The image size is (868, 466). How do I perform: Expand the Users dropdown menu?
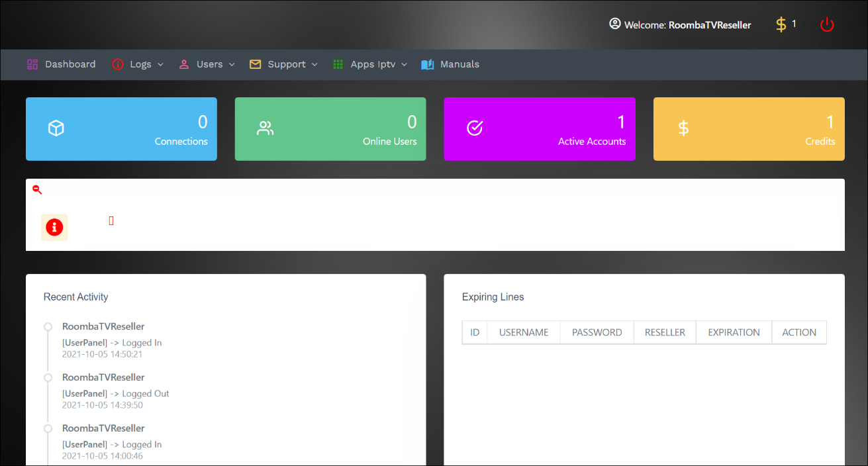click(207, 64)
